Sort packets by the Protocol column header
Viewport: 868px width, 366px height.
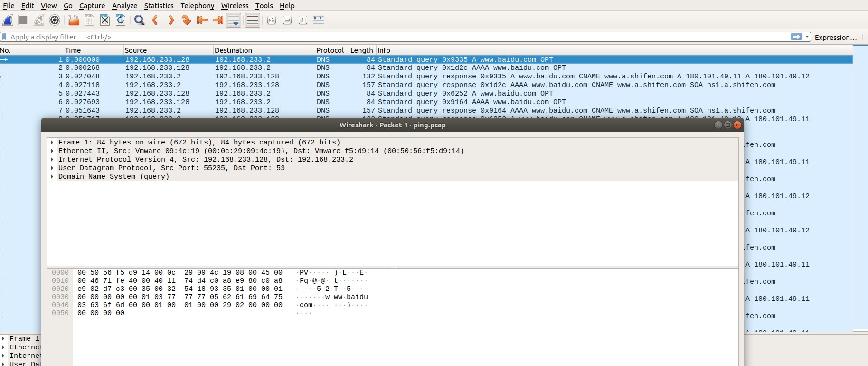(332, 50)
